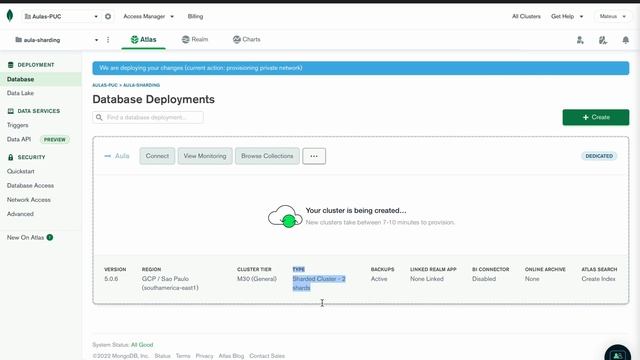Viewport: 640px width, 360px height.
Task: Click the Connect button
Action: (x=157, y=156)
